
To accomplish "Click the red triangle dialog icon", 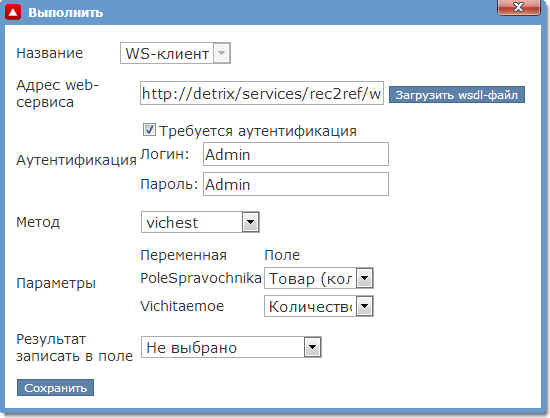I will point(13,13).
